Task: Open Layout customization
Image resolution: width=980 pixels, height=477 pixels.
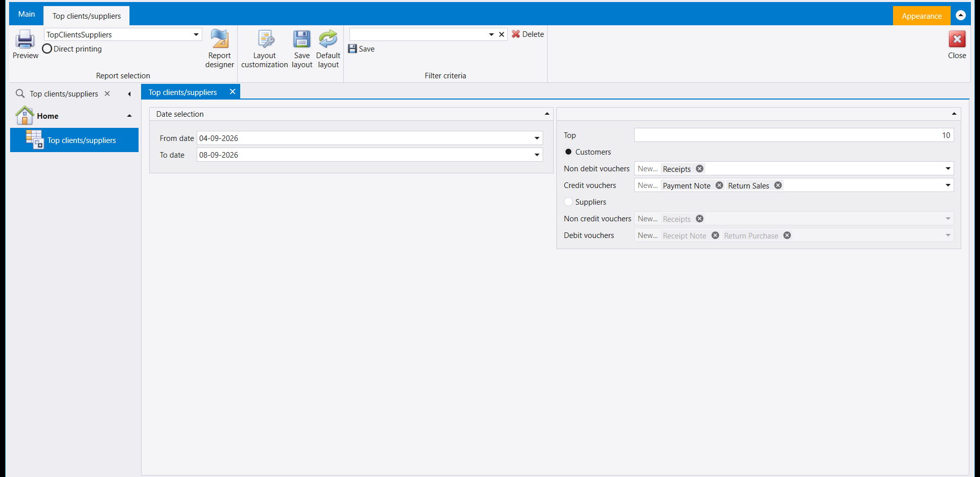Action: point(264,49)
